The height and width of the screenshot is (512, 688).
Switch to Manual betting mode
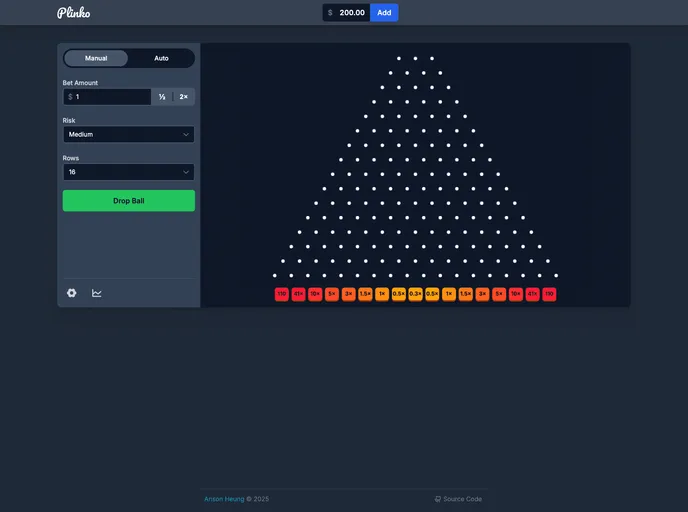tap(96, 58)
